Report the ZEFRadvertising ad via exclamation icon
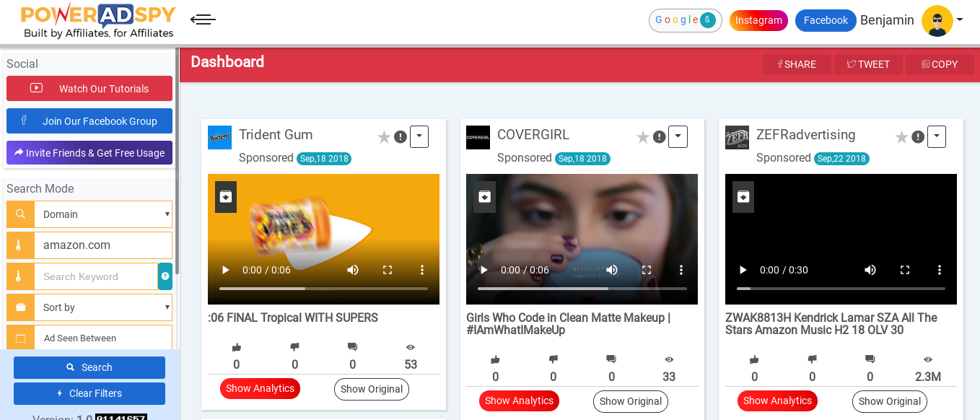 (x=918, y=137)
